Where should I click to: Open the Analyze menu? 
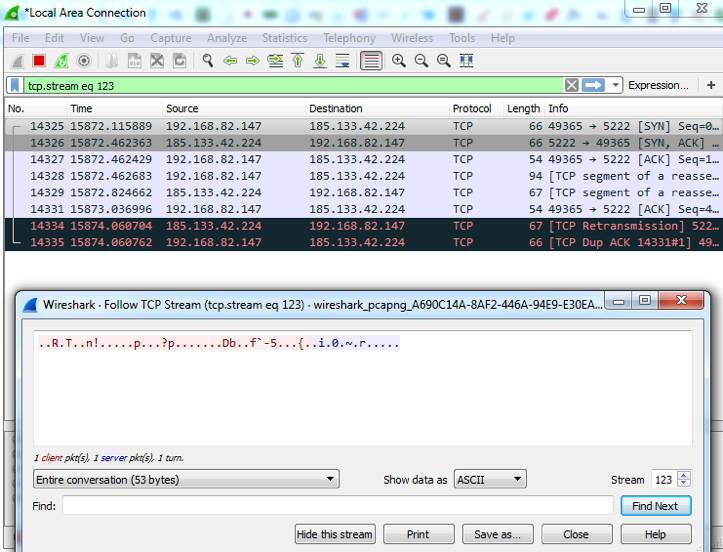tap(226, 38)
